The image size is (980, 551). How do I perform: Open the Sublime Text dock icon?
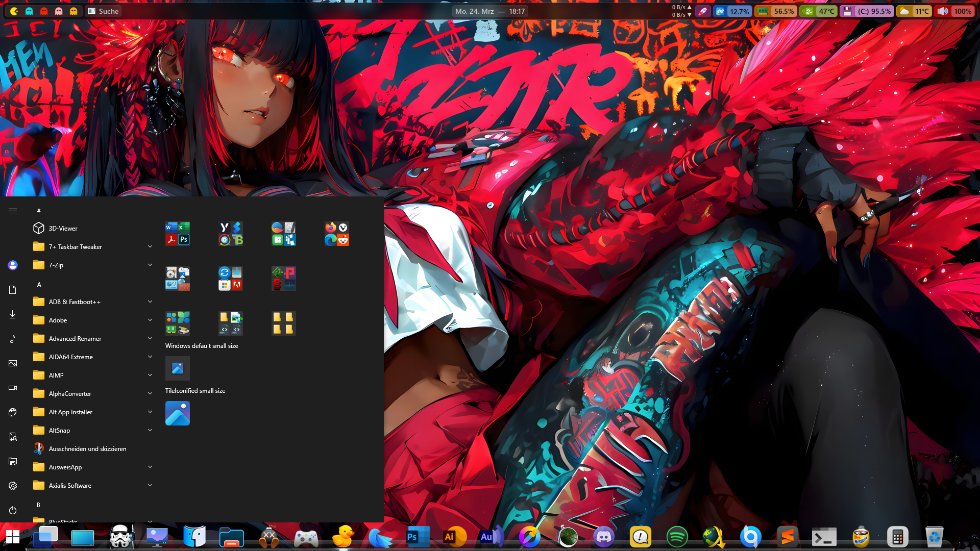[787, 537]
